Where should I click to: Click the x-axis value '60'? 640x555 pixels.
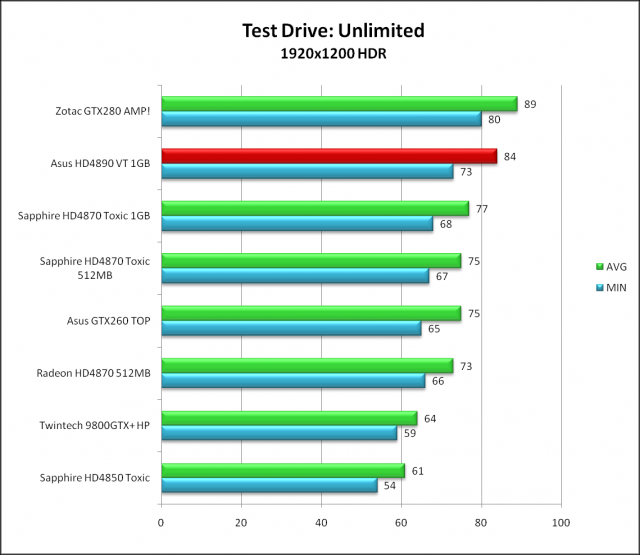(x=401, y=523)
